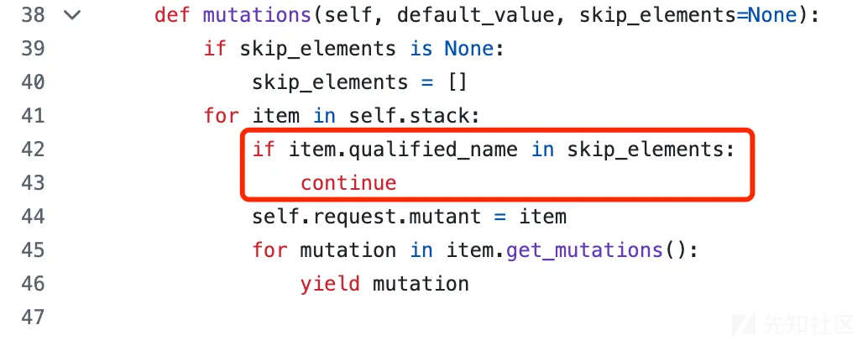
Task: Select line number 46
Action: [x=33, y=283]
